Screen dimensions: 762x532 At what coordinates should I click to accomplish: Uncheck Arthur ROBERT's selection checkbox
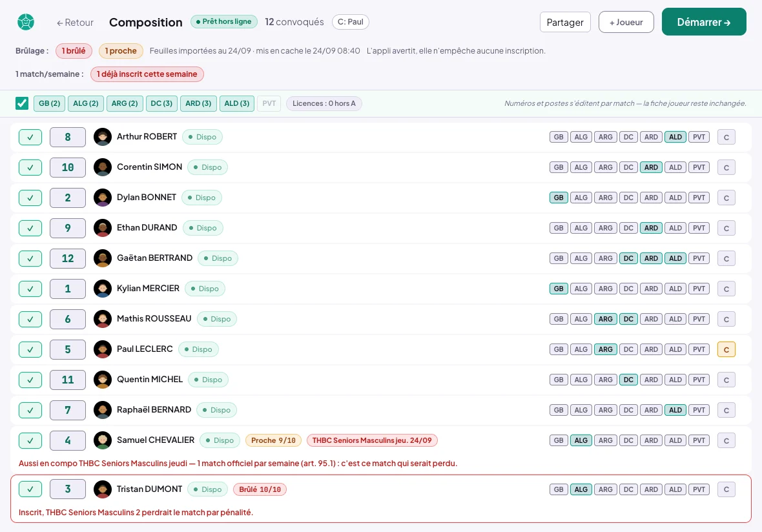pyautogui.click(x=30, y=137)
